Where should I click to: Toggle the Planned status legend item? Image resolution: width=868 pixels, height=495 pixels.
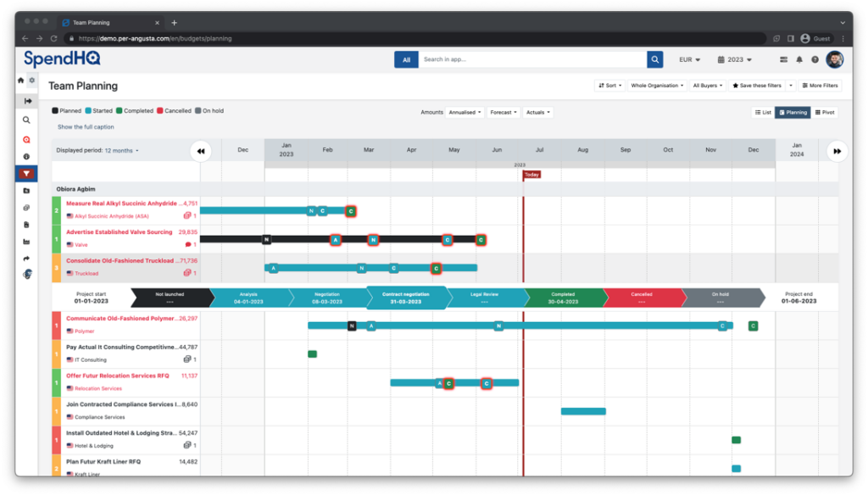[x=68, y=110]
